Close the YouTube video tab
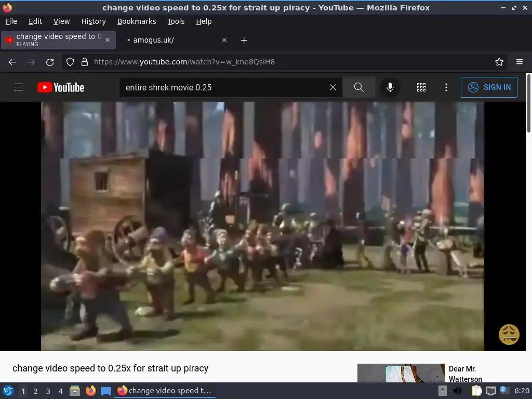532x399 pixels. tap(107, 40)
